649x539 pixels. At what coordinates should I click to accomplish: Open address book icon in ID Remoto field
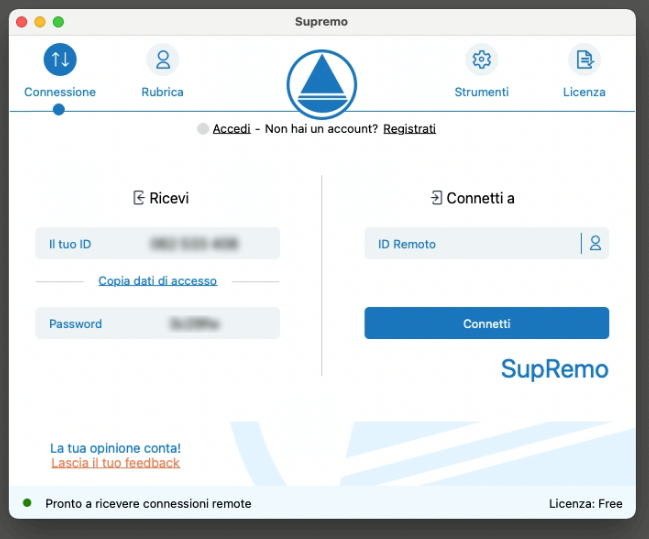595,243
